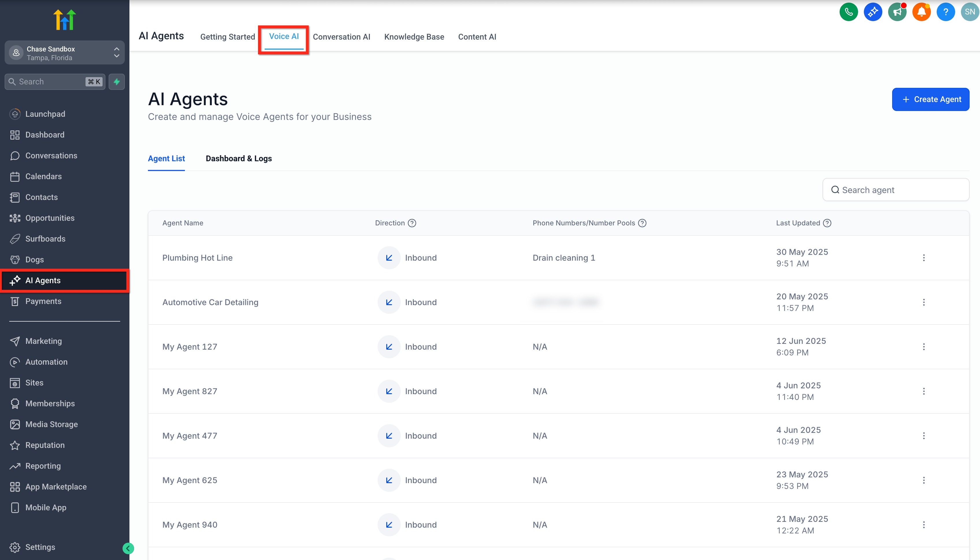Click the blue help question mark icon

pos(945,12)
